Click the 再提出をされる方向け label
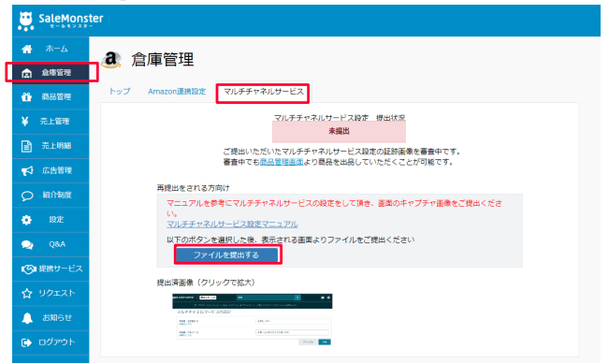Image resolution: width=609 pixels, height=364 pixels. click(194, 188)
